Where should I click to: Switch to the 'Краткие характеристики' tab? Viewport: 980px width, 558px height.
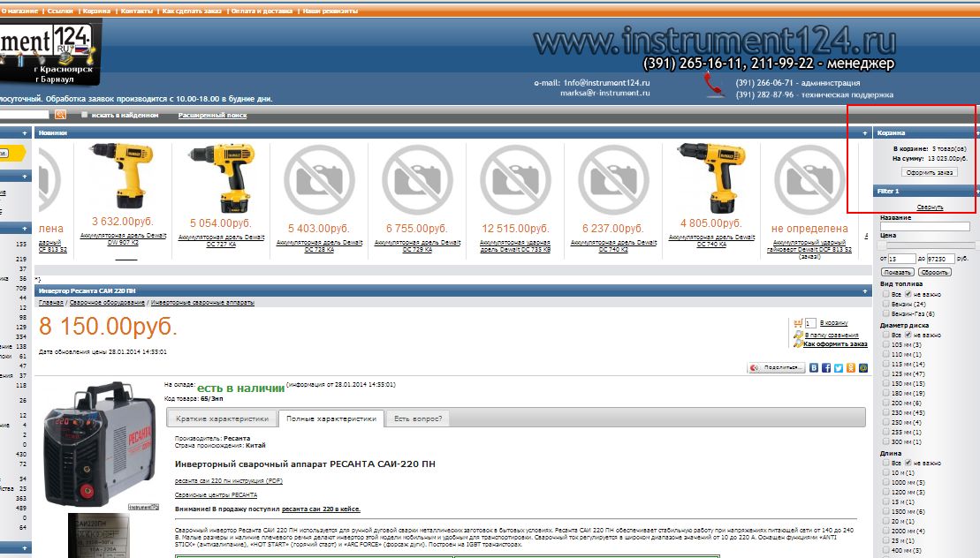(223, 418)
